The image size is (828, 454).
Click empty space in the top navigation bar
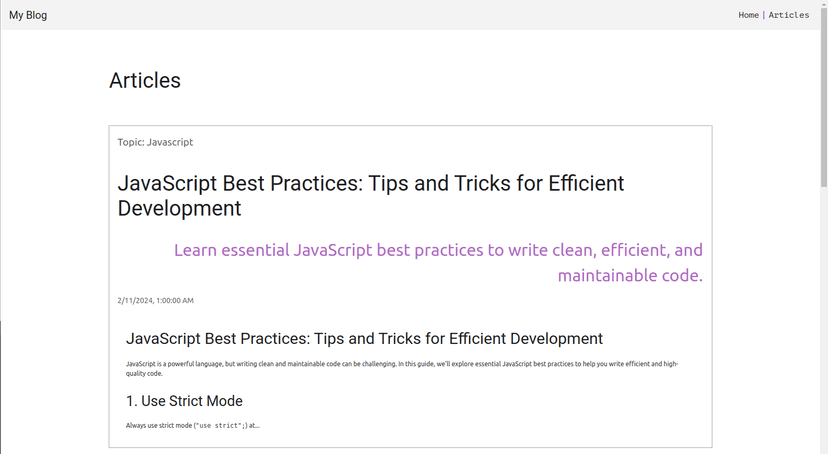point(400,15)
